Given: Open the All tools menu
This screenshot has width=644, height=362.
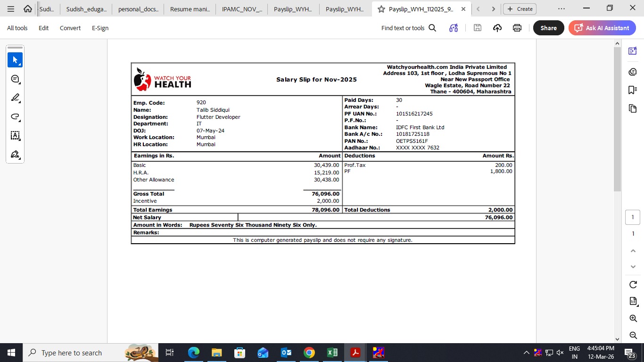Looking at the screenshot, I should (x=17, y=28).
